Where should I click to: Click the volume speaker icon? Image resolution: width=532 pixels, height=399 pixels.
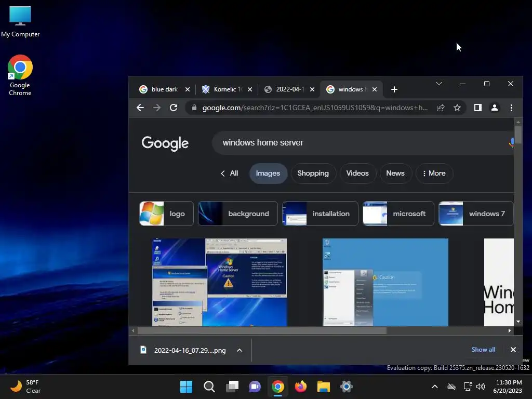[x=481, y=387]
